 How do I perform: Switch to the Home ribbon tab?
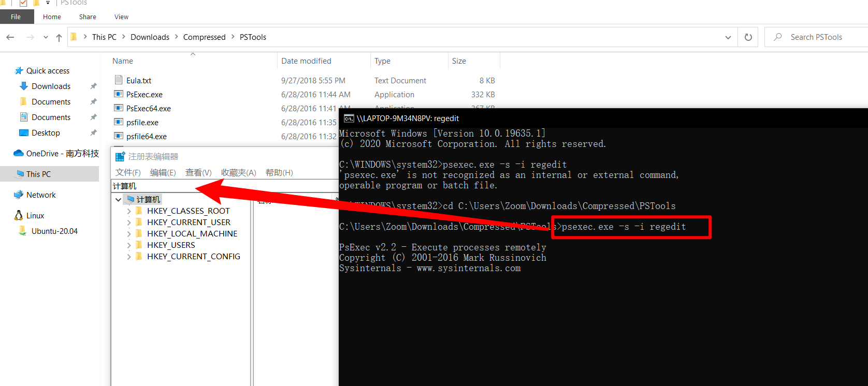52,17
